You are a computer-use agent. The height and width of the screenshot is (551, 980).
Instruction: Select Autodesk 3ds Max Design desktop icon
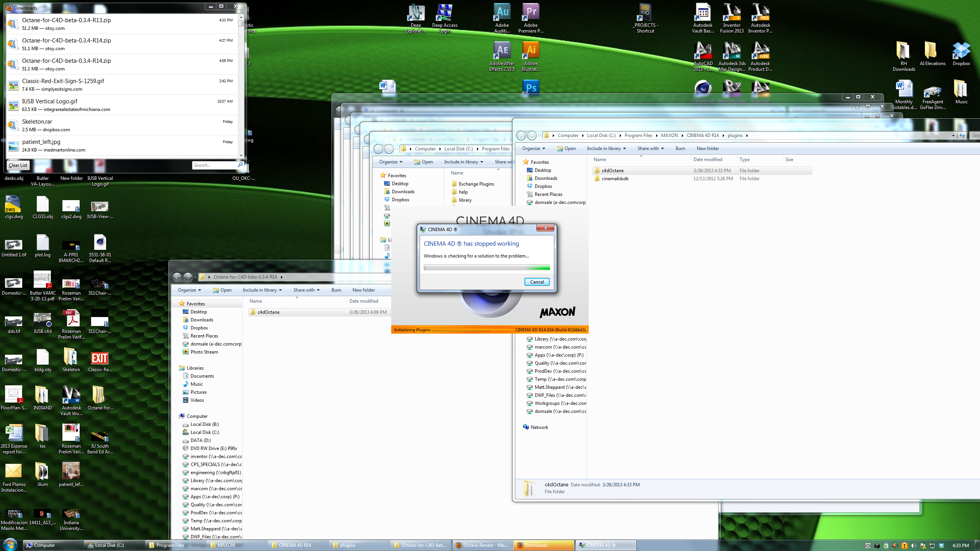(x=732, y=56)
